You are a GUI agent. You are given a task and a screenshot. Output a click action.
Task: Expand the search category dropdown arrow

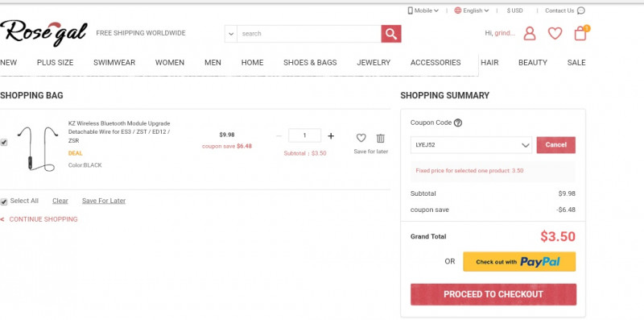coord(231,34)
